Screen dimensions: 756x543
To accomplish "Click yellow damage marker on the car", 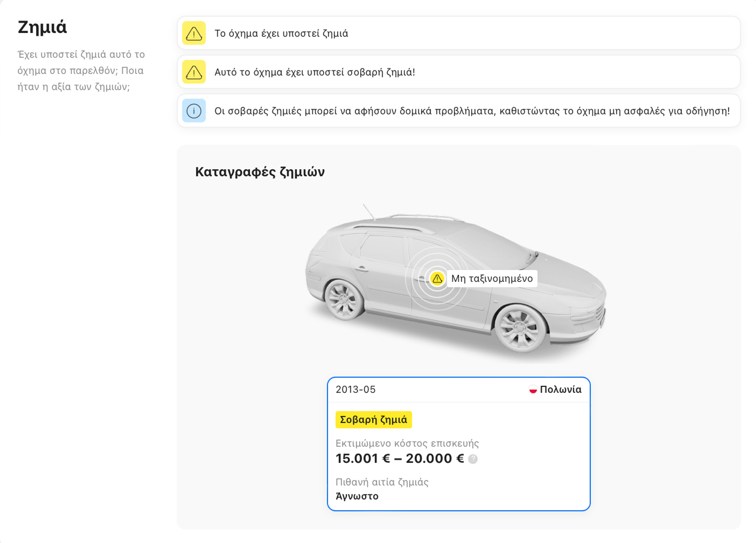I will coord(437,278).
